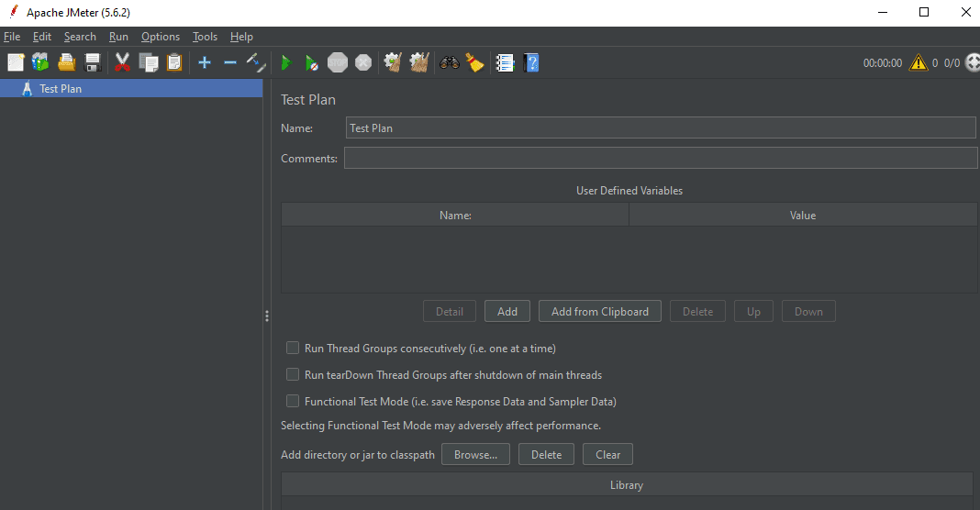980x510 pixels.
Task: Open the Run menu
Action: pyautogui.click(x=118, y=37)
